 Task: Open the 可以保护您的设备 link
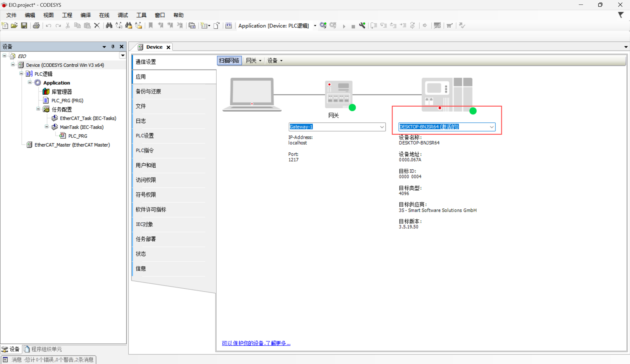(x=256, y=343)
